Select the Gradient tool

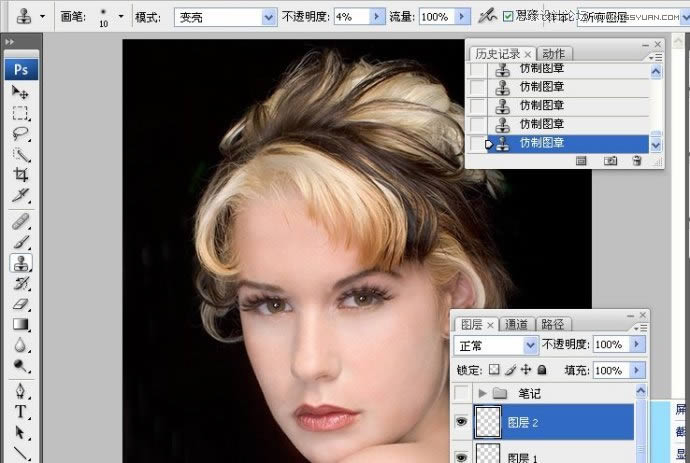(x=19, y=324)
